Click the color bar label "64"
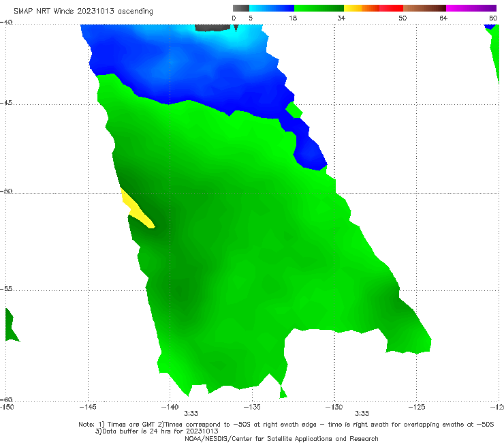Image resolution: width=504 pixels, height=443 pixels. [x=443, y=18]
